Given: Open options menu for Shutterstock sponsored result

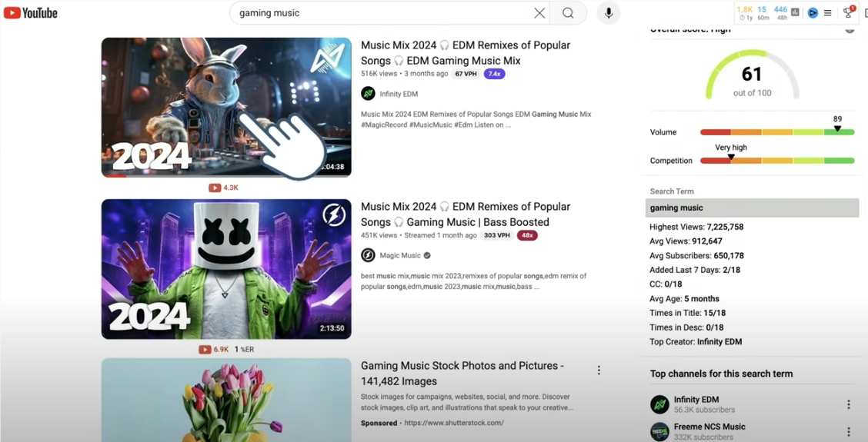Looking at the screenshot, I should pyautogui.click(x=599, y=371).
